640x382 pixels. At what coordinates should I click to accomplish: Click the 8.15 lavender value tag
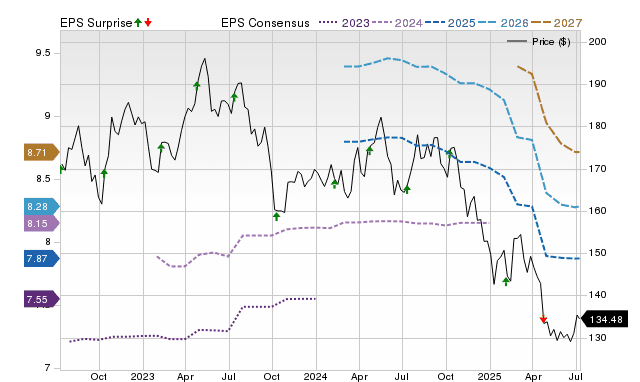tap(42, 223)
